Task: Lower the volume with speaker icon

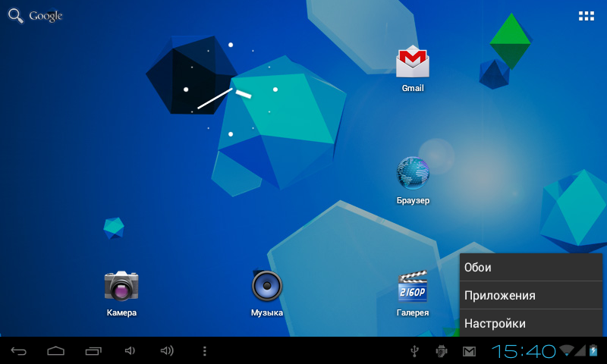Action: point(130,351)
